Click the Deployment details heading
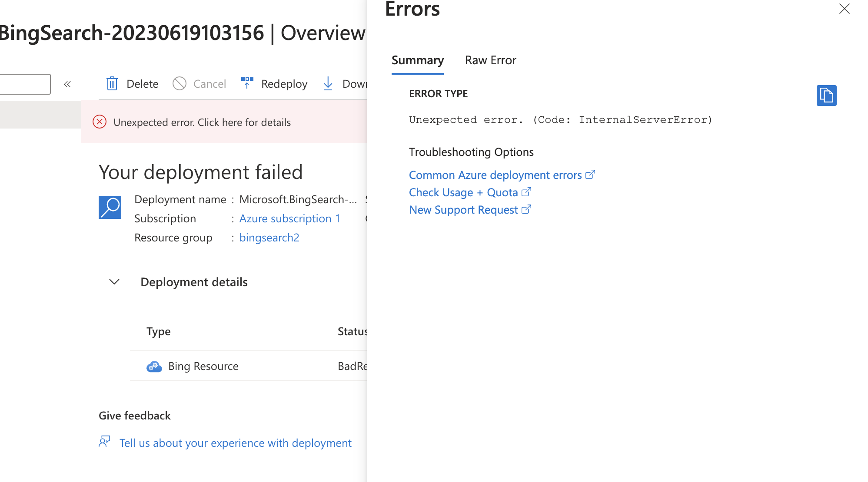This screenshot has width=868, height=482. [x=194, y=282]
